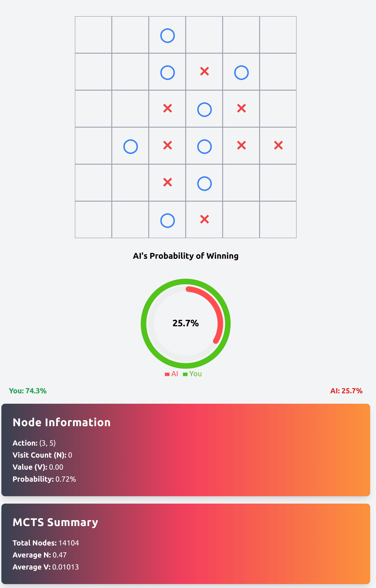The width and height of the screenshot is (376, 588).
Task: Toggle the AI legend entry under the chart
Action: pyautogui.click(x=171, y=374)
